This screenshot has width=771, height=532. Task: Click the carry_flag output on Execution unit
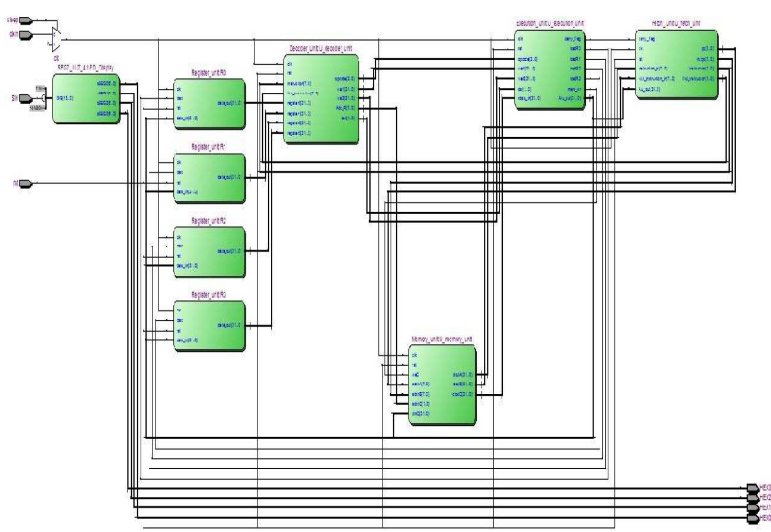[573, 39]
